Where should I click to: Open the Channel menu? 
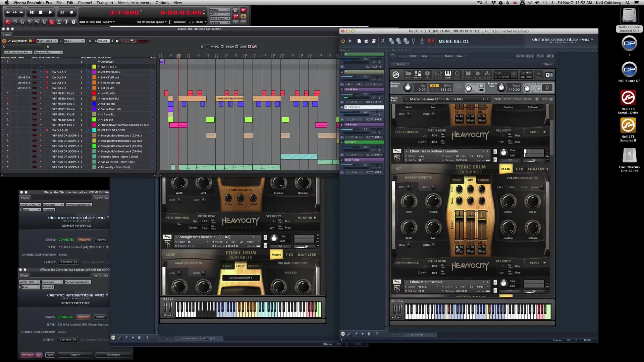(x=85, y=3)
